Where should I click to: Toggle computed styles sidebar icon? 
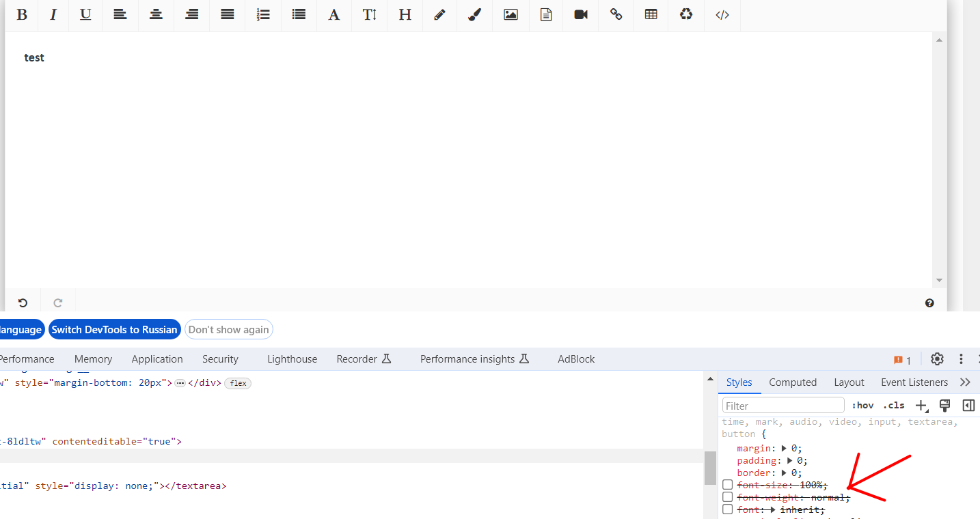tap(968, 406)
